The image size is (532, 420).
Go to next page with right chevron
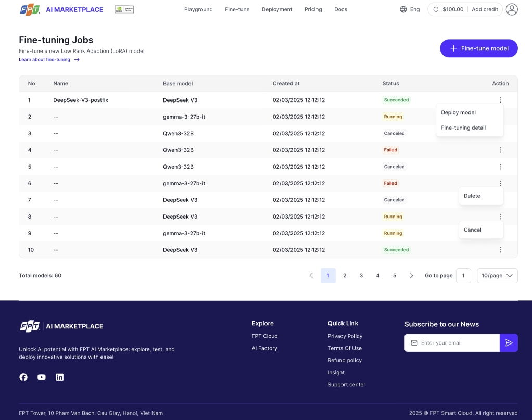(411, 276)
